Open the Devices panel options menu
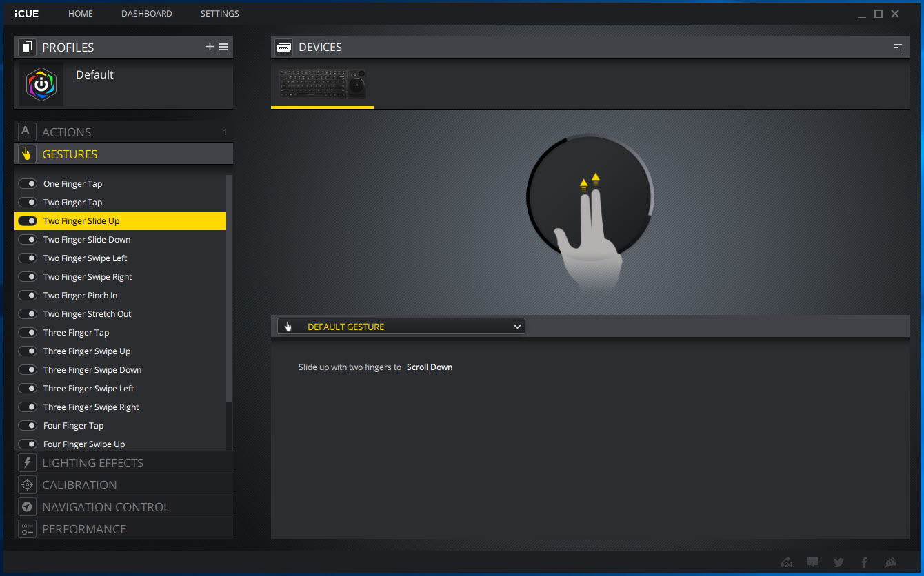Image resolution: width=924 pixels, height=576 pixels. pyautogui.click(x=897, y=47)
